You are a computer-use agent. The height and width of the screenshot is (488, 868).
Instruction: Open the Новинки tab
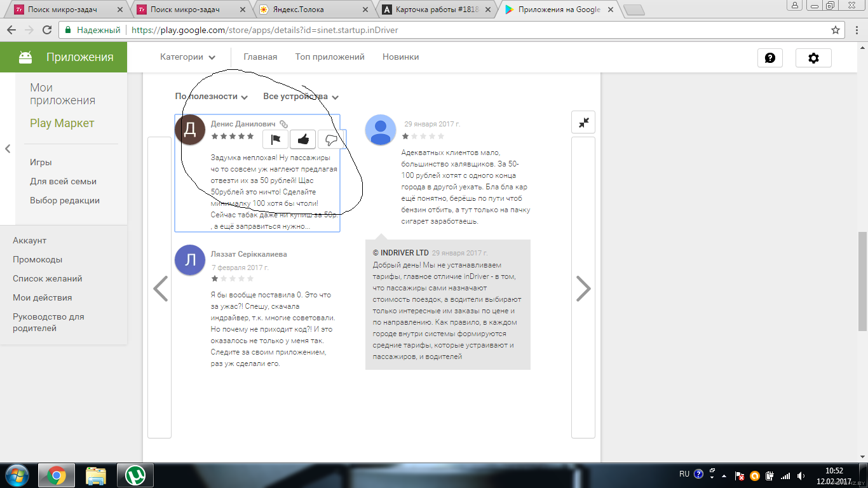(400, 57)
